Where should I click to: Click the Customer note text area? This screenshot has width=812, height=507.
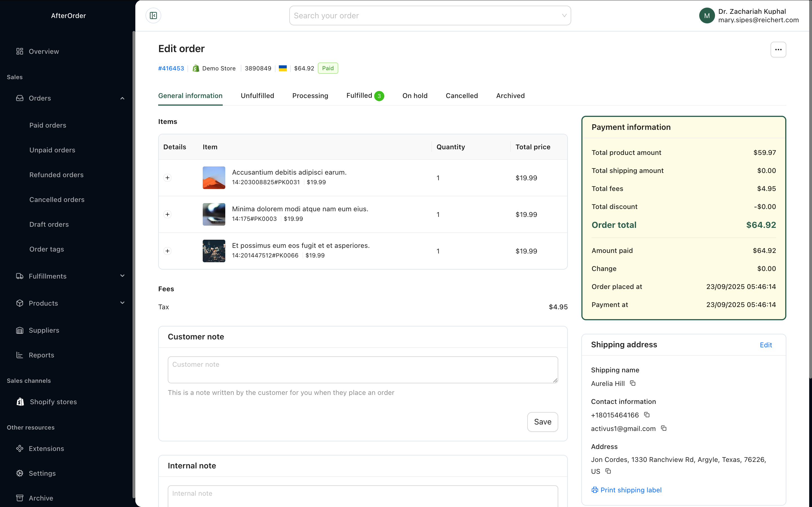(x=362, y=370)
